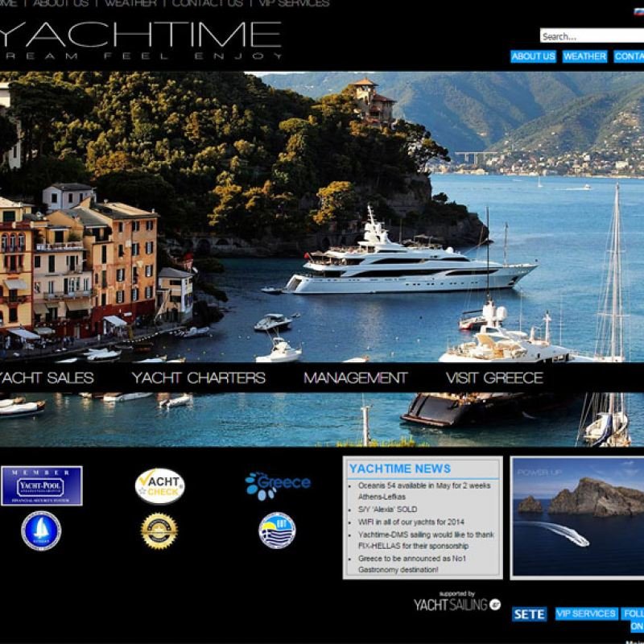Viewport: 644px width, 644px height.
Task: Open the Power Up island thumbnail
Action: click(x=577, y=518)
